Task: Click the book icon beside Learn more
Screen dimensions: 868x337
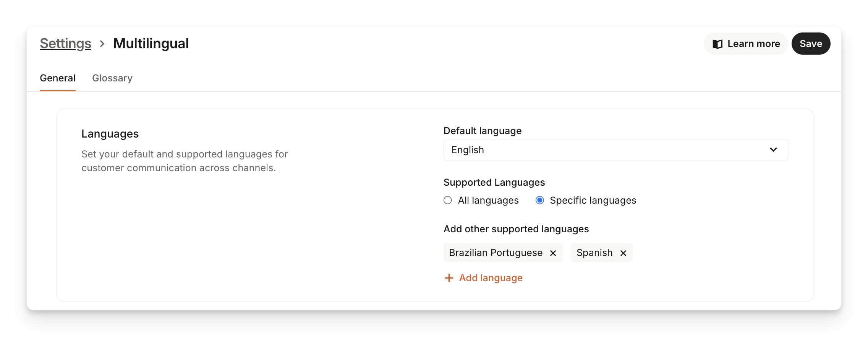Action: pos(717,44)
